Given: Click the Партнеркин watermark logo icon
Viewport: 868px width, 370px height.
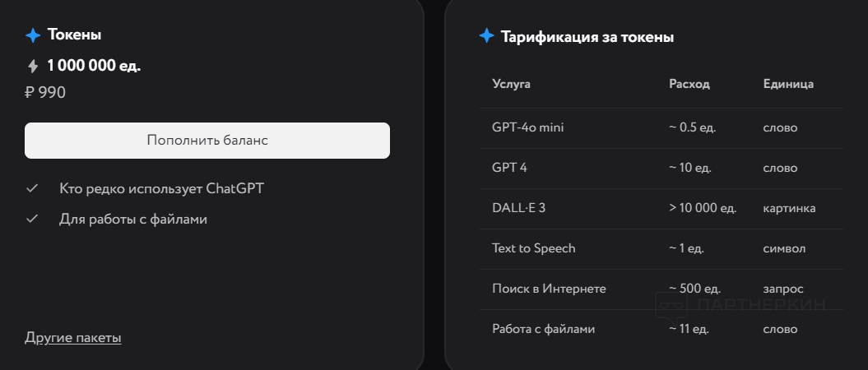Looking at the screenshot, I should [671, 306].
